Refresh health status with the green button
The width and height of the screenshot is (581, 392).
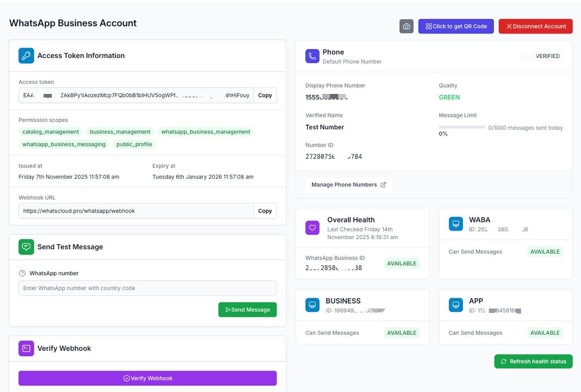(x=533, y=362)
